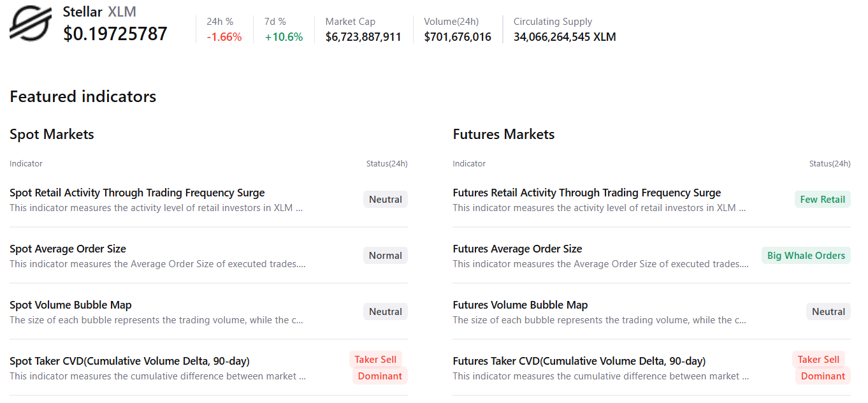Click the Circulating Supply label
The image size is (868, 403).
[553, 22]
